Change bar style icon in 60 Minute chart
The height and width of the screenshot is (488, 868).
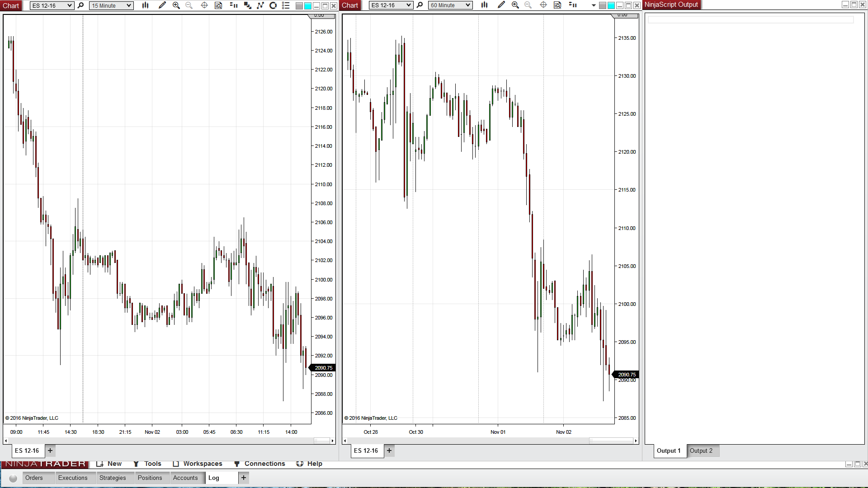coord(484,5)
